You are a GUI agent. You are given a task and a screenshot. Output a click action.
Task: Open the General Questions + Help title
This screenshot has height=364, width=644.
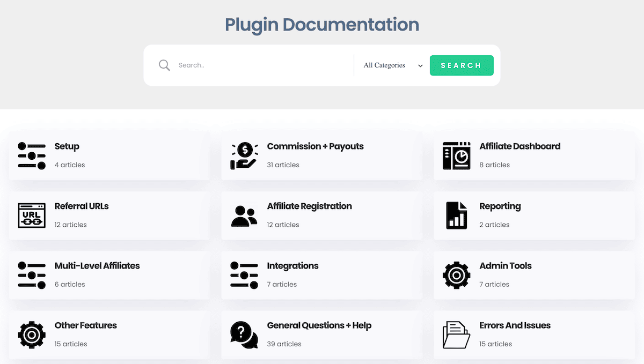point(319,325)
